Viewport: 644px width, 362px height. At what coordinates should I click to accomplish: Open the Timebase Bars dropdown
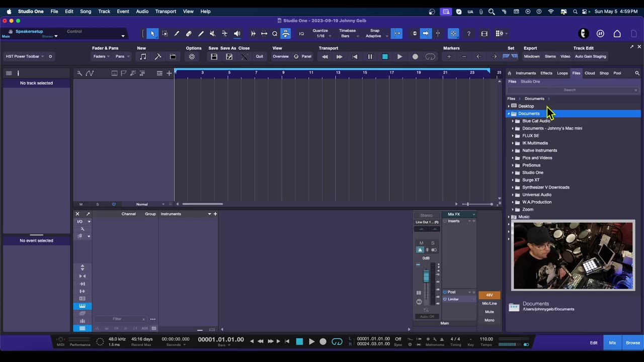pos(347,33)
